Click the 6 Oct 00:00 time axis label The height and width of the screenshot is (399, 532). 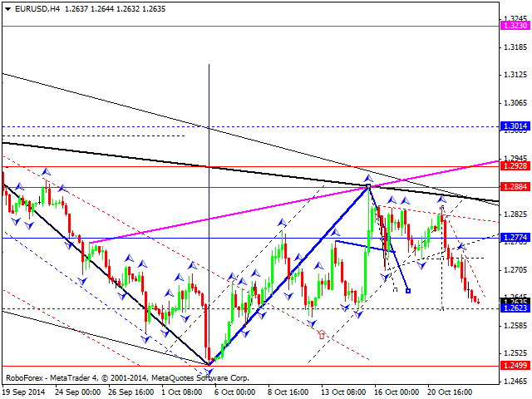coord(236,392)
